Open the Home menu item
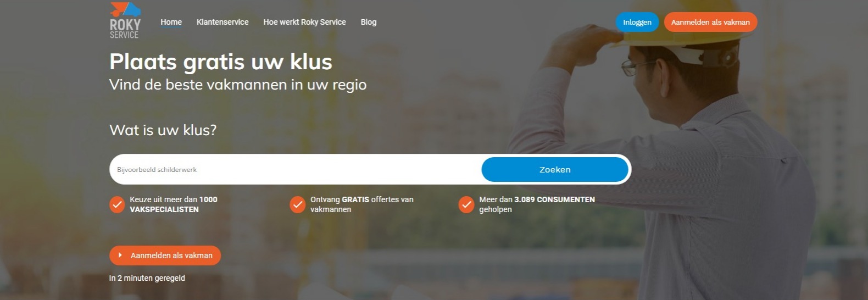868x300 pixels. (x=171, y=22)
